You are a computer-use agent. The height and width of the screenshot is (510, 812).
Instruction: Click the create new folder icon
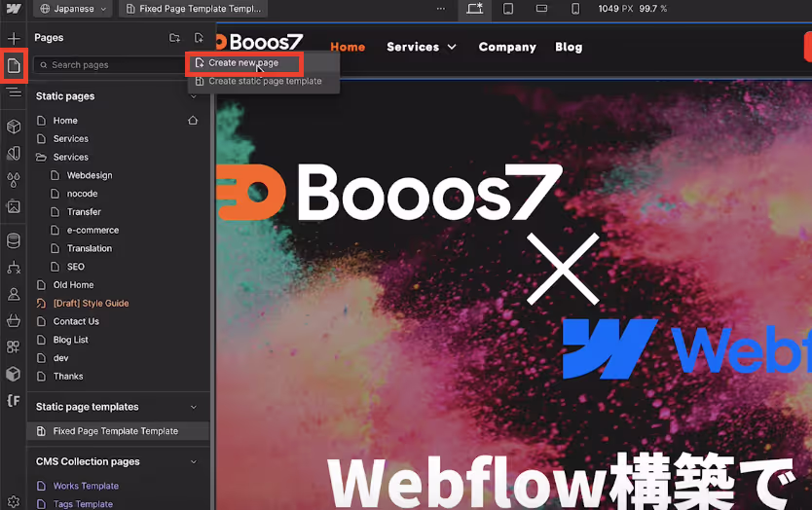point(174,38)
